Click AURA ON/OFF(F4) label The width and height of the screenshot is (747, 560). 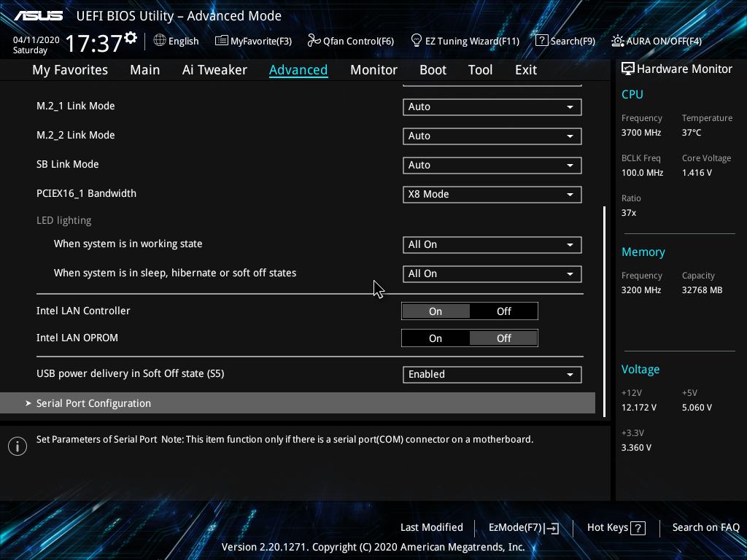[x=664, y=41]
